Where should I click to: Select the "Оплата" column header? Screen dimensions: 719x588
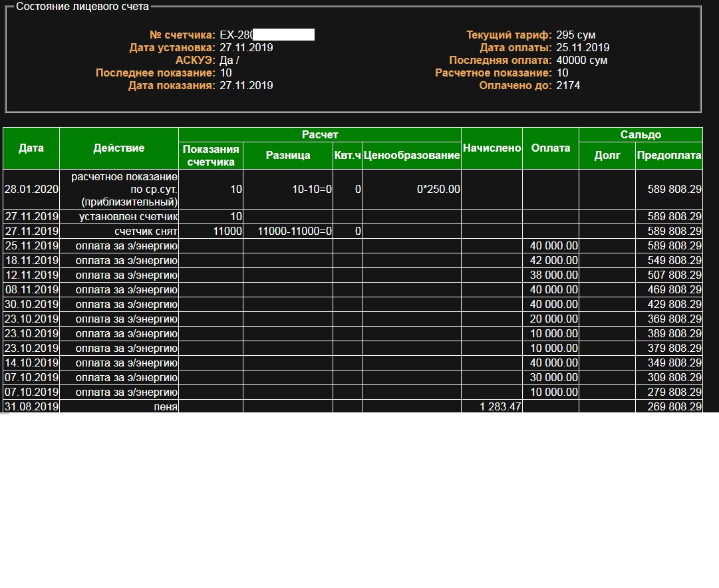[551, 148]
